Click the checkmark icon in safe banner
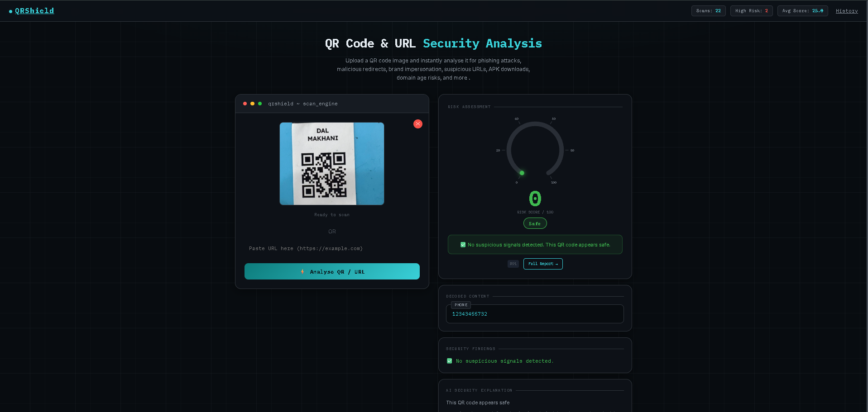The height and width of the screenshot is (412, 868). tap(463, 245)
